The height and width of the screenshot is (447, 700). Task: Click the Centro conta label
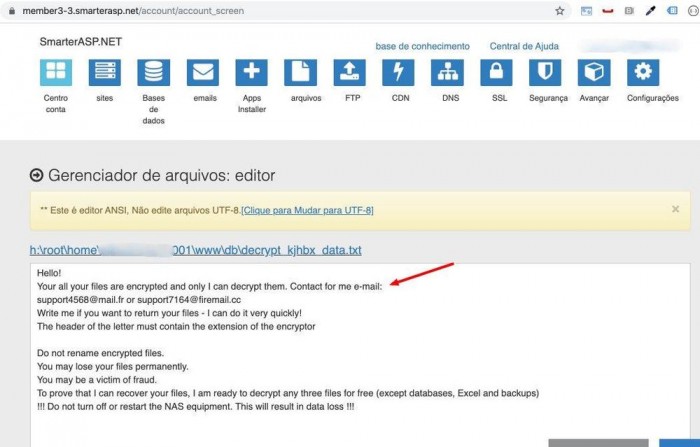point(56,104)
